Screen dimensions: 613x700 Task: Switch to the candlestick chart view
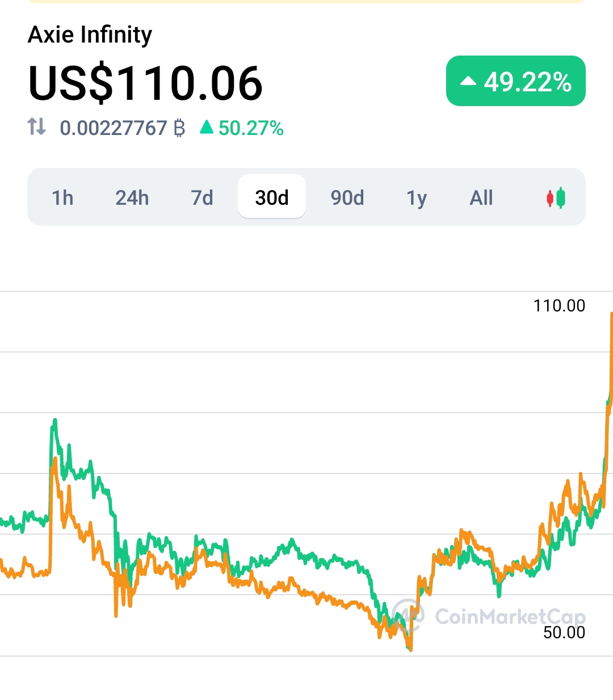click(556, 198)
